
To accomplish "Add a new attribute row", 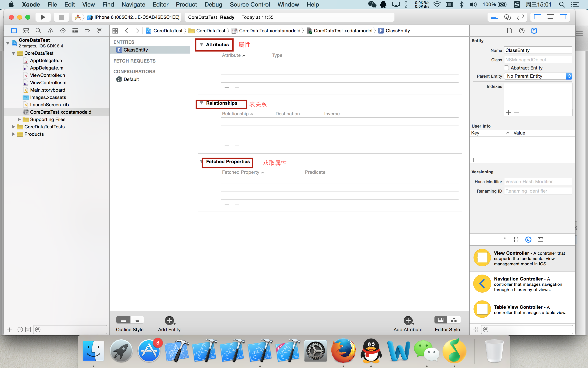I will coord(227,87).
